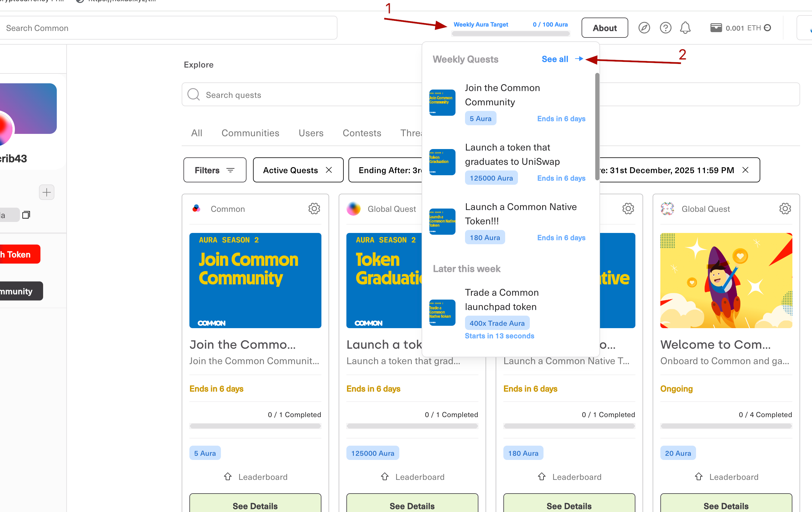Switch to the Users tab
This screenshot has width=812, height=512.
point(311,133)
